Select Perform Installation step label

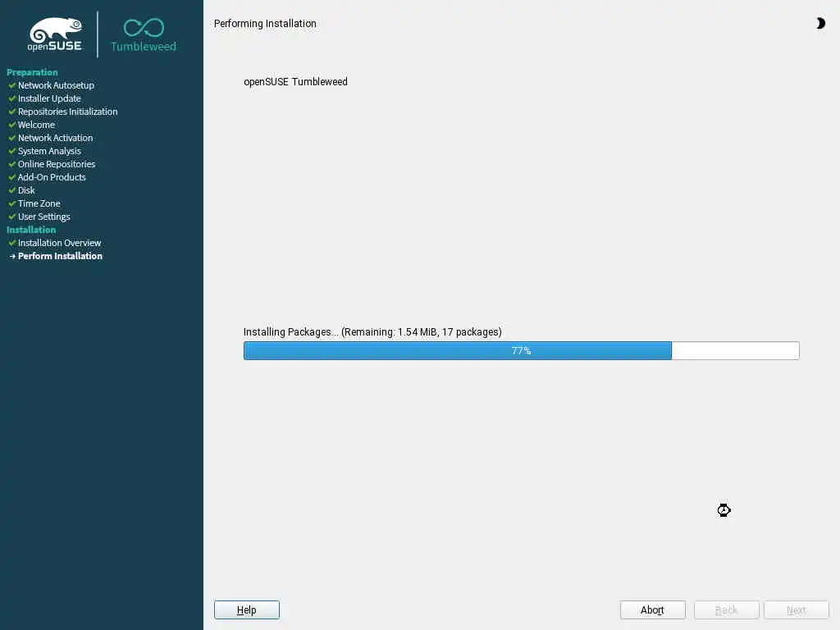[x=60, y=256]
